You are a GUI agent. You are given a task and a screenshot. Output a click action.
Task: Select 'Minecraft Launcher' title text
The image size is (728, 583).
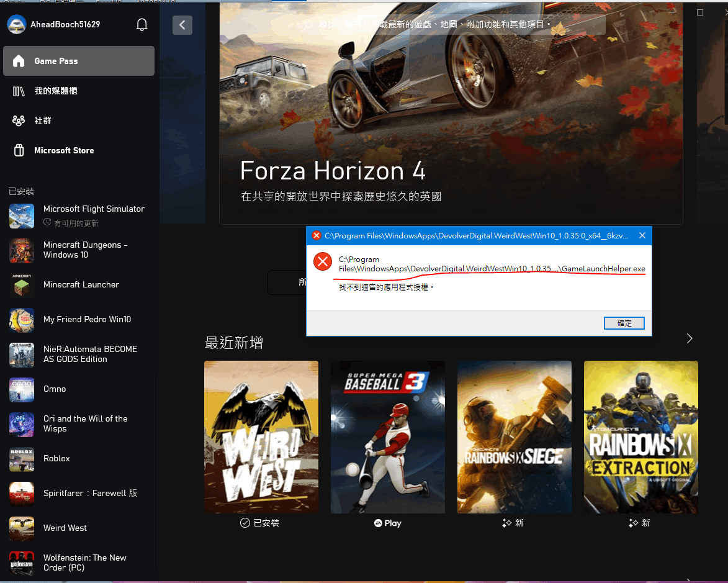coord(81,285)
